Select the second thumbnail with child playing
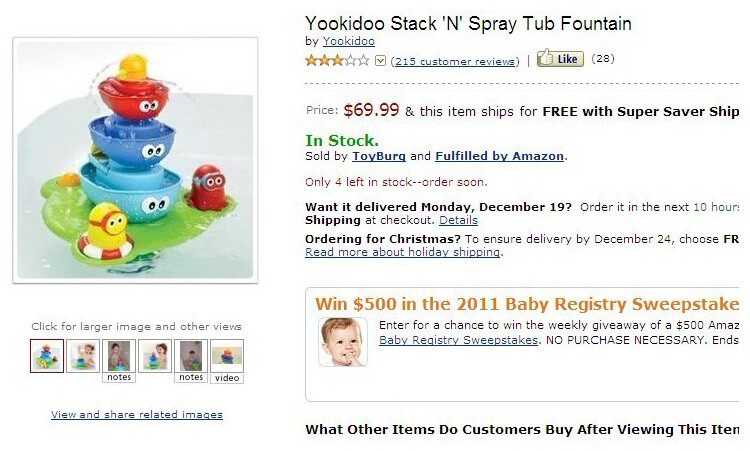Image resolution: width=750 pixels, height=451 pixels. pos(83,355)
